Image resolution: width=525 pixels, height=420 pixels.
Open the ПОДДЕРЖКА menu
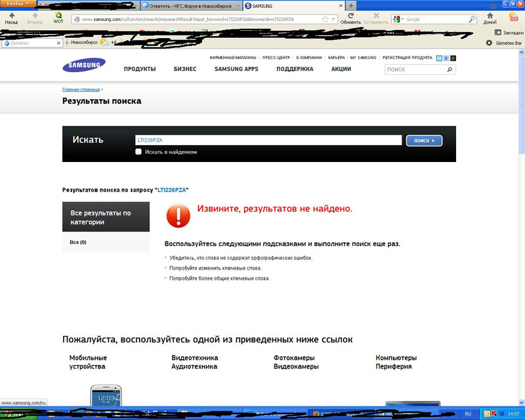[295, 69]
